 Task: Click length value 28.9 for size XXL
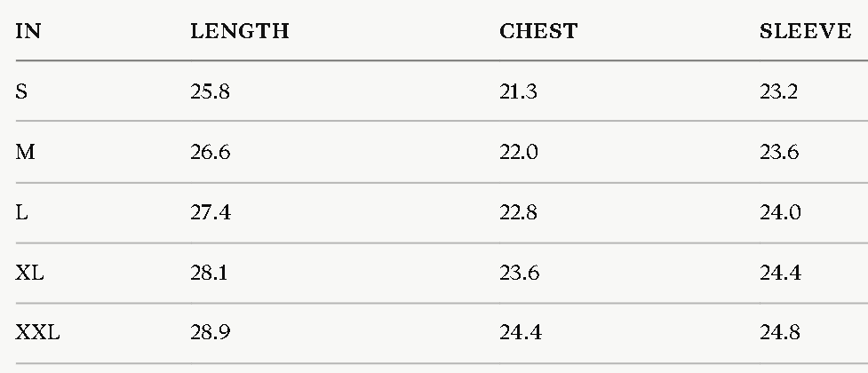pos(211,333)
